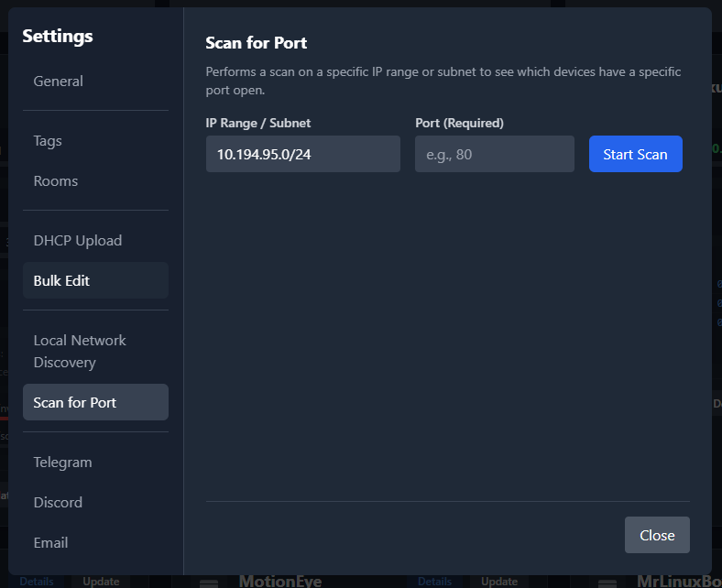The width and height of the screenshot is (722, 588).
Task: Focus the Port (Required) input field
Action: [x=494, y=154]
